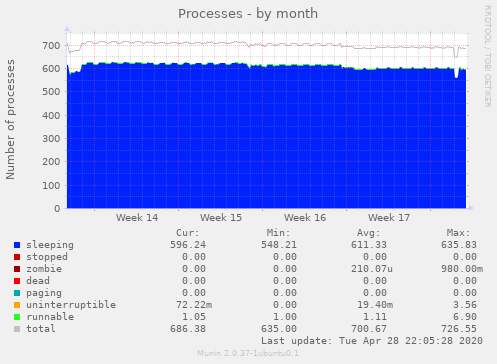Image resolution: width=497 pixels, height=364 pixels.
Task: Click the 600 y-axis tick label
Action: point(51,69)
